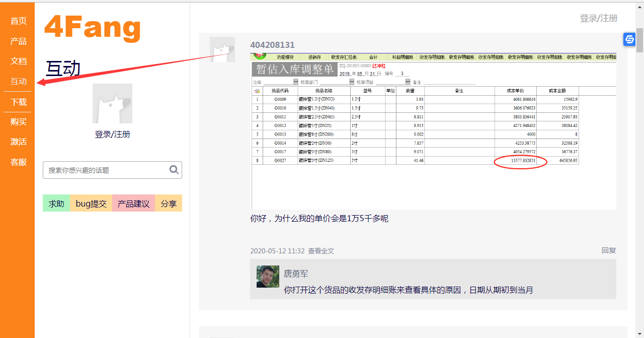Click 唐勇军's profile photo in the reply

point(268,277)
